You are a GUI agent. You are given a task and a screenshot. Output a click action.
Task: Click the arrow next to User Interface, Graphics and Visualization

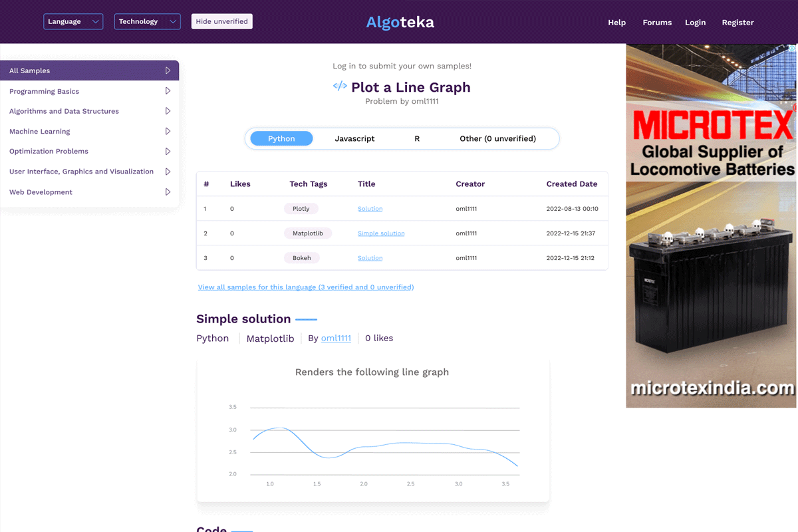(x=168, y=172)
